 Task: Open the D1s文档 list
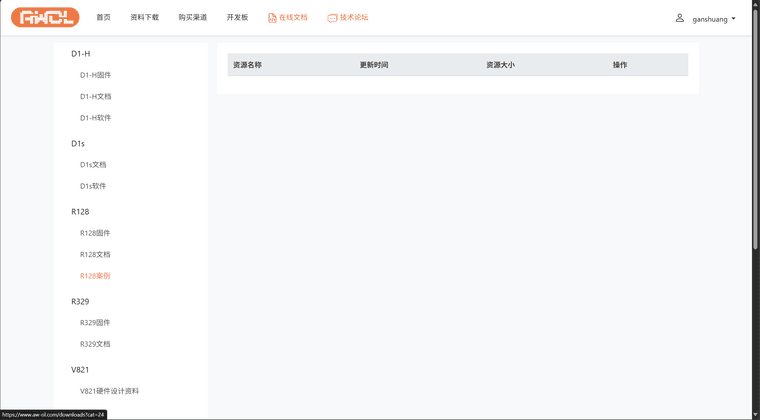[x=93, y=165]
